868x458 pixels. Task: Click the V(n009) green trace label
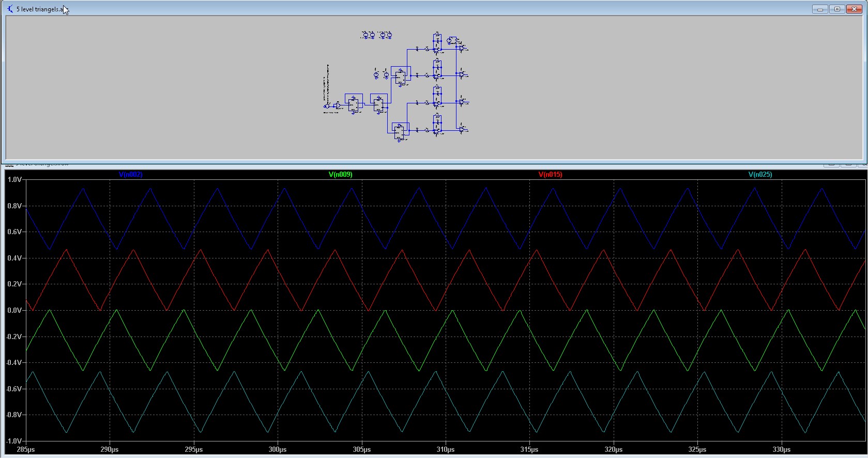[x=340, y=175]
